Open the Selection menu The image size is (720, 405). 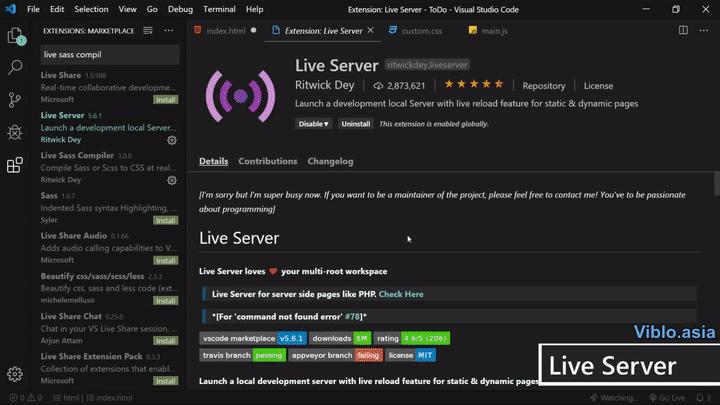91,9
